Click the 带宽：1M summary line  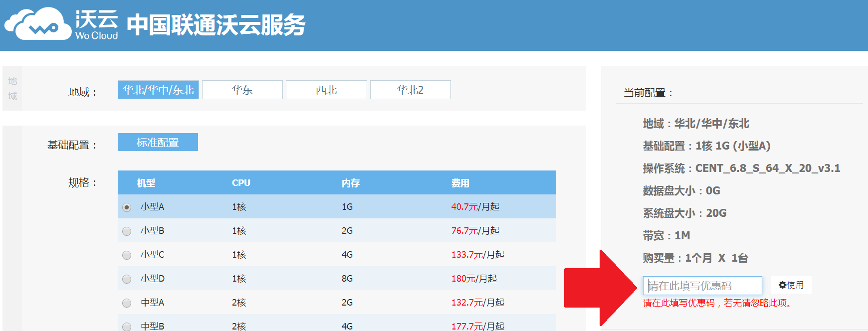[666, 236]
